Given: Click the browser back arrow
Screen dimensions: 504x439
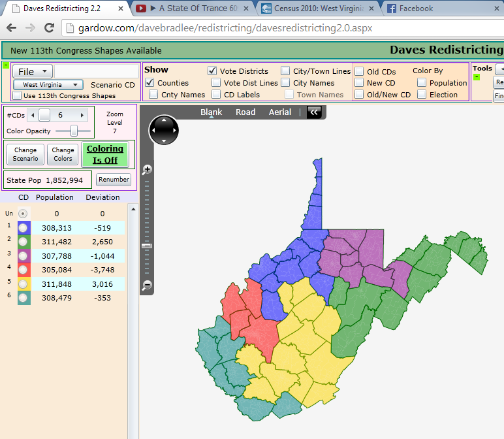Looking at the screenshot, I should pos(12,28).
